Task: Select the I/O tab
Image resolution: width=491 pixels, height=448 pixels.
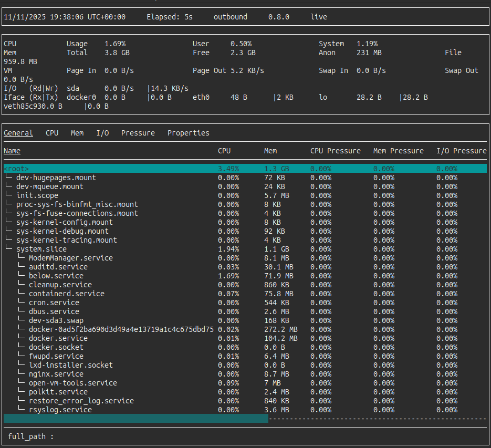Action: [x=102, y=133]
